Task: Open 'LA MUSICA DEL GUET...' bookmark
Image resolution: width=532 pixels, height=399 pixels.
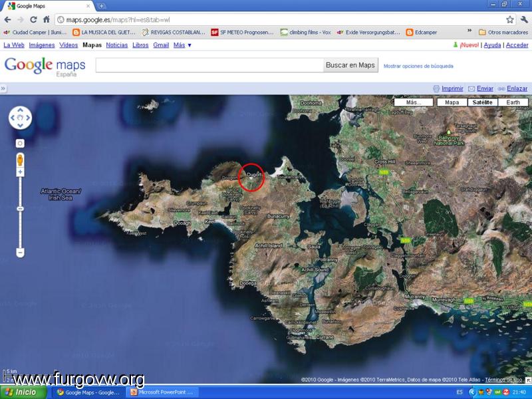Action: (104, 32)
